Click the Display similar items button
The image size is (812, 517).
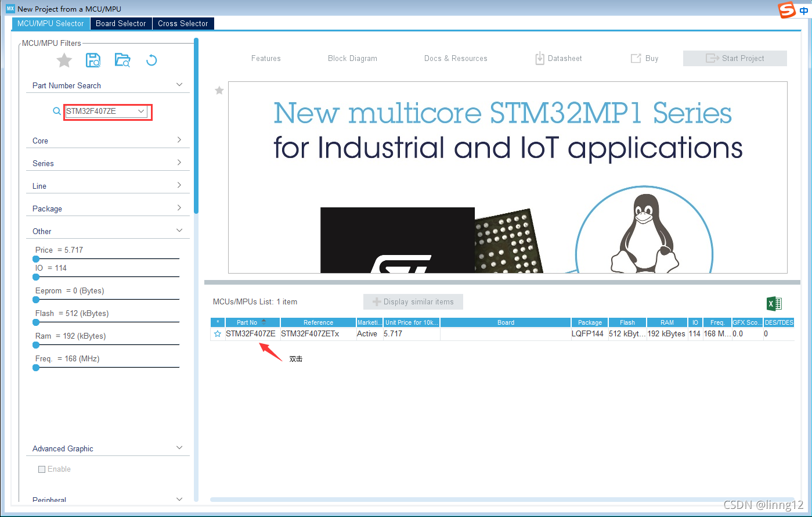[x=413, y=301]
